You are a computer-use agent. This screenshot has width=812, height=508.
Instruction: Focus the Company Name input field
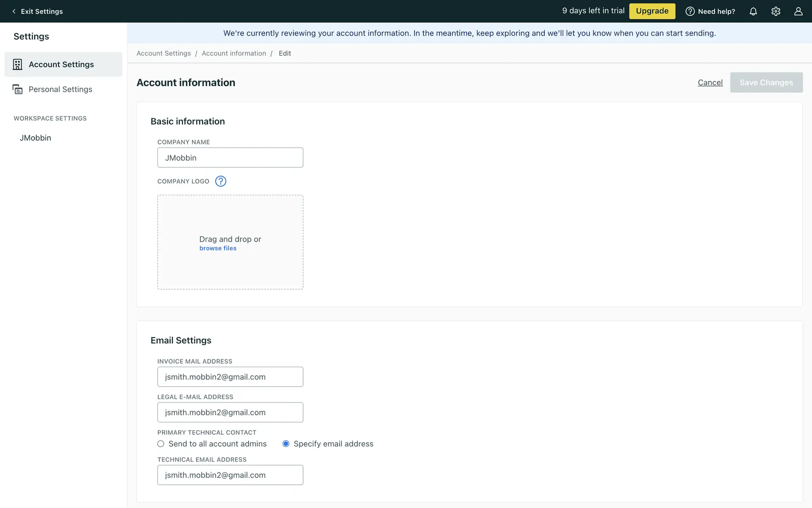pyautogui.click(x=230, y=157)
